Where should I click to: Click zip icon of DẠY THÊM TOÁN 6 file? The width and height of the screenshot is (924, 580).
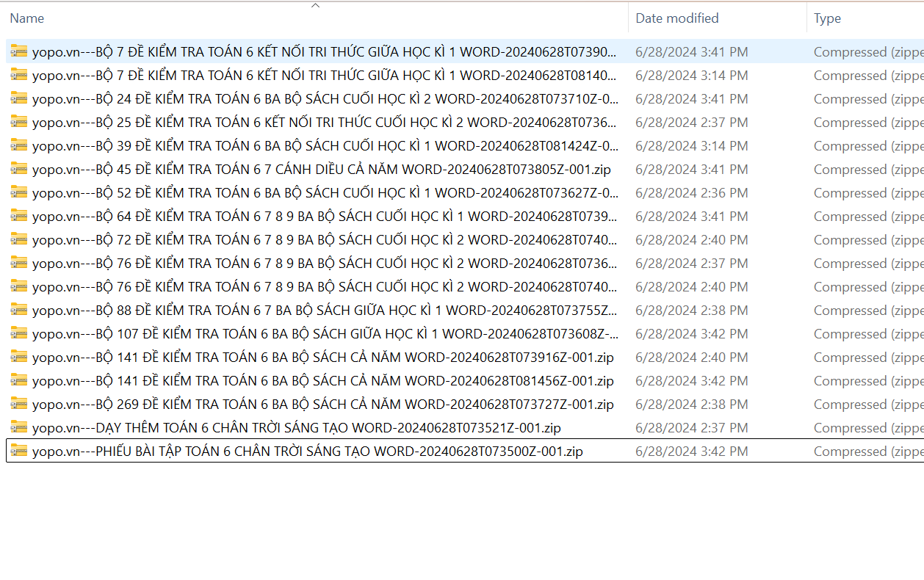(19, 428)
